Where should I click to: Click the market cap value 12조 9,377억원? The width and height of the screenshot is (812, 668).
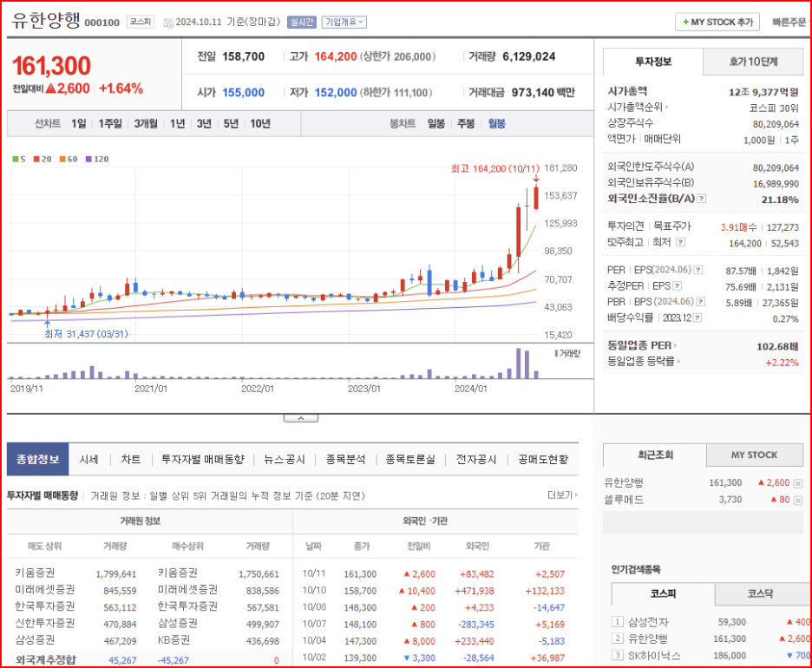pyautogui.click(x=763, y=92)
